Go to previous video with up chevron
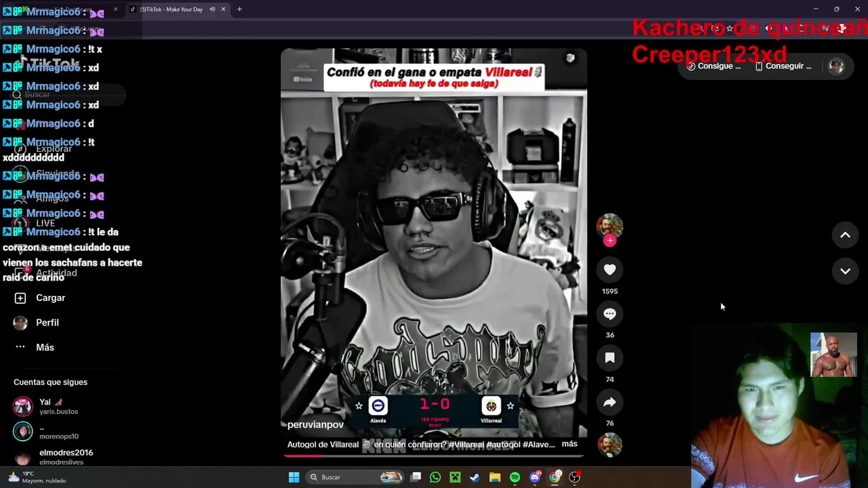Screen dimensions: 868x488 [x=845, y=235]
